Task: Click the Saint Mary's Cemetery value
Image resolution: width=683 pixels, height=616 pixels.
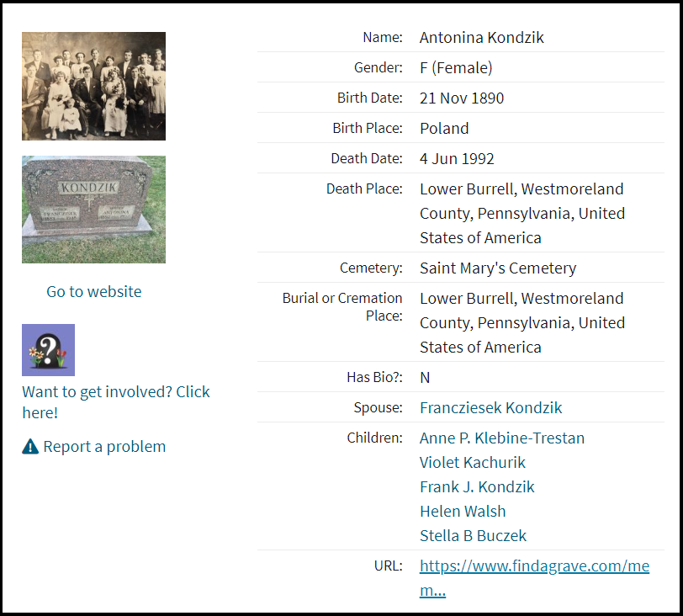Action: 498,268
